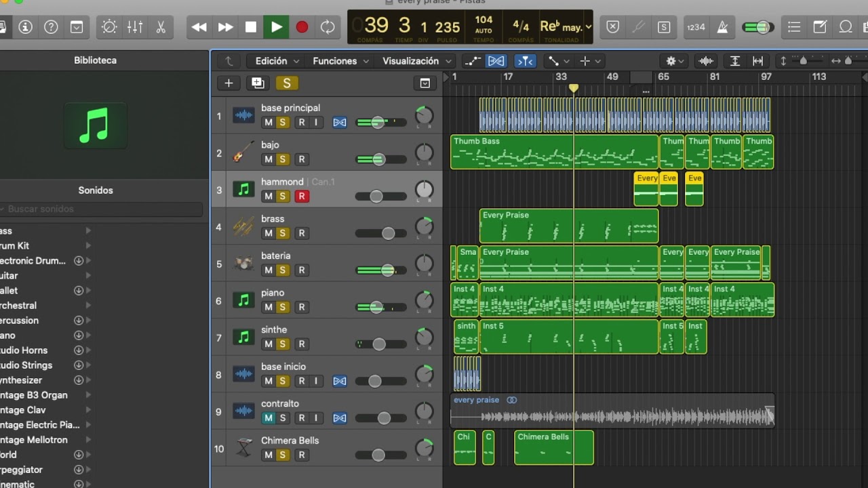Open Quick Help question mark button
The height and width of the screenshot is (488, 868).
51,27
